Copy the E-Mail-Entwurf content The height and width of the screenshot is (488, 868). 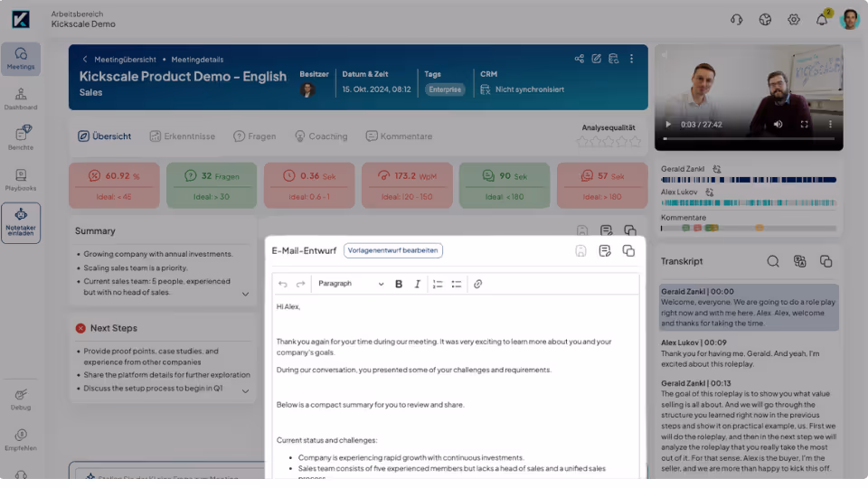[629, 251]
